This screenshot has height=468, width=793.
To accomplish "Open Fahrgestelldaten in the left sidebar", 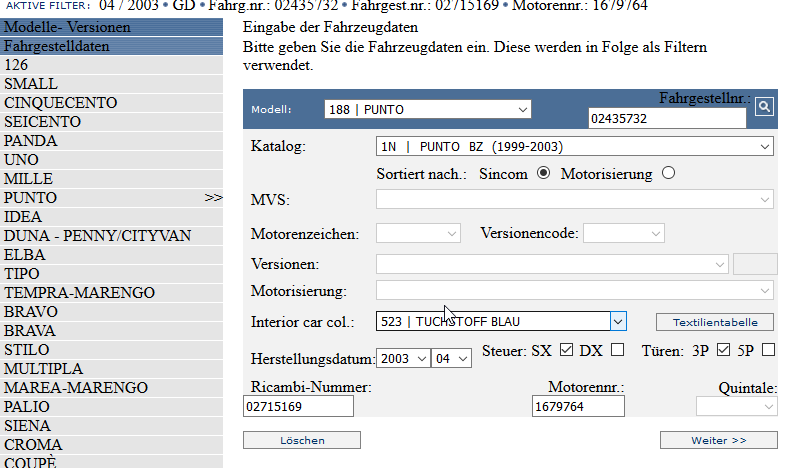I will tap(57, 46).
